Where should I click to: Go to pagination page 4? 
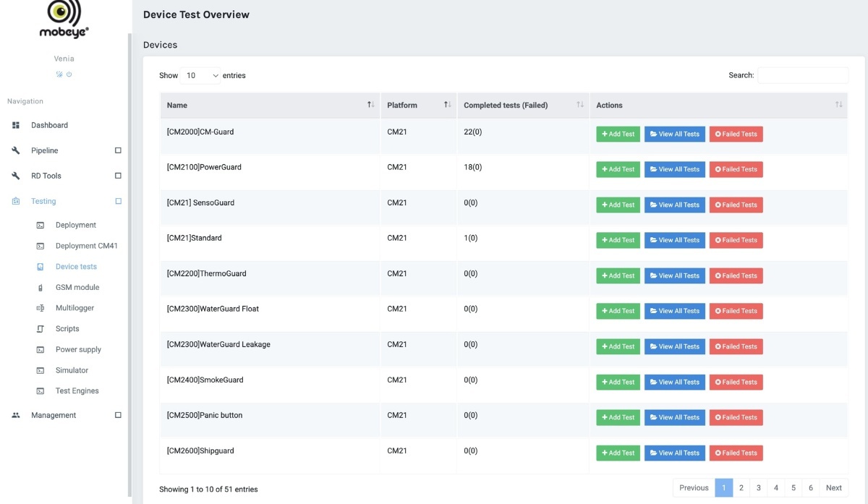[x=776, y=487]
